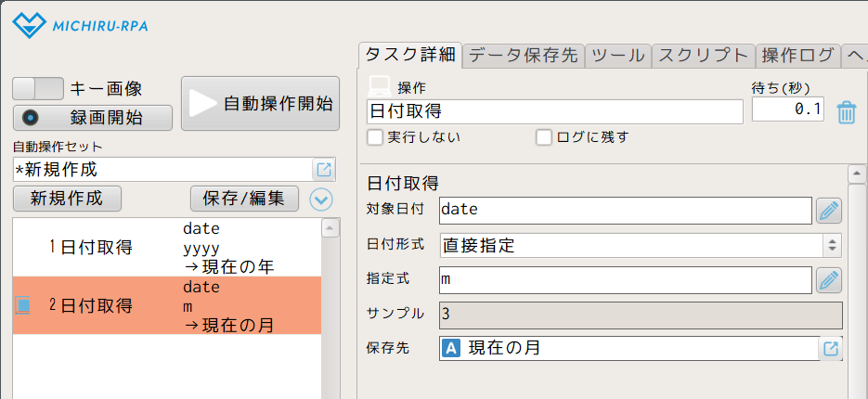Image resolution: width=868 pixels, height=399 pixels.
Task: Enable the 実行しない checkbox
Action: coord(375,137)
